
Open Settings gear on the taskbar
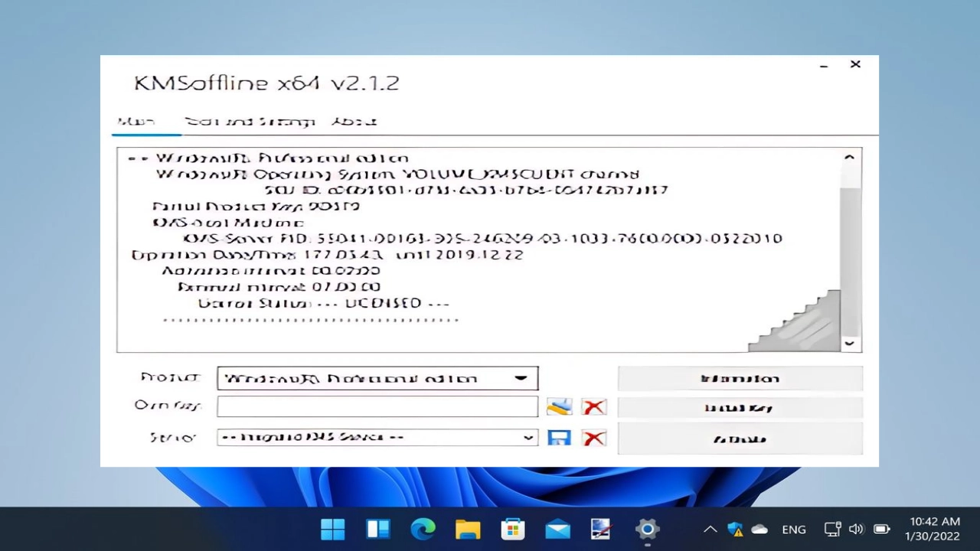pos(647,529)
